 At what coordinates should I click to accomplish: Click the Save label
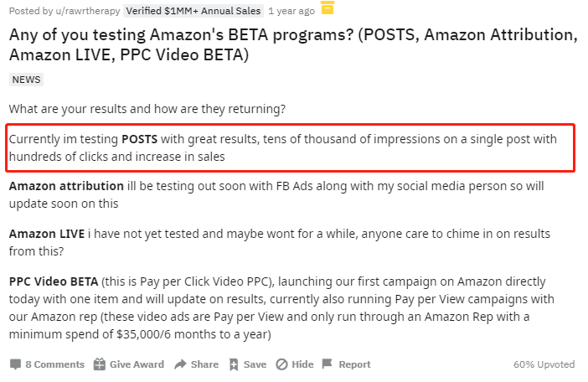pos(255,364)
